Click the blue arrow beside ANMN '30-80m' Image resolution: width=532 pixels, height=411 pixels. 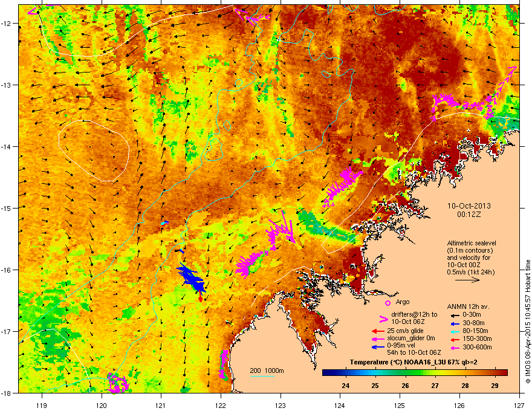(x=454, y=323)
